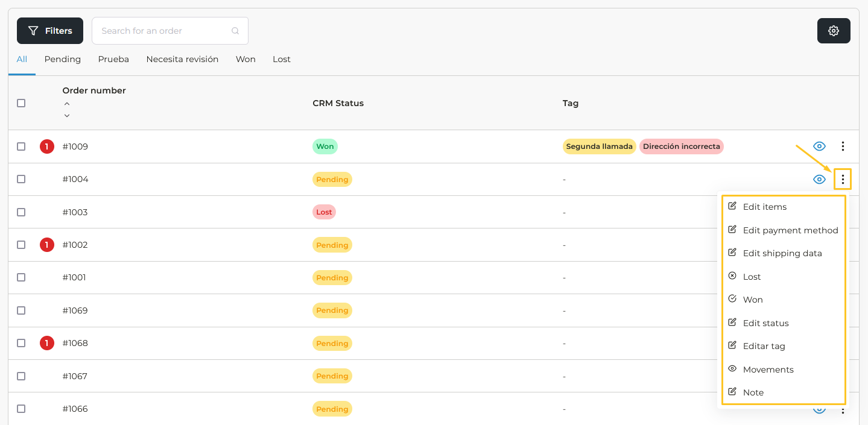View order #1004 via its eye icon
This screenshot has height=425, width=868.
coord(819,179)
